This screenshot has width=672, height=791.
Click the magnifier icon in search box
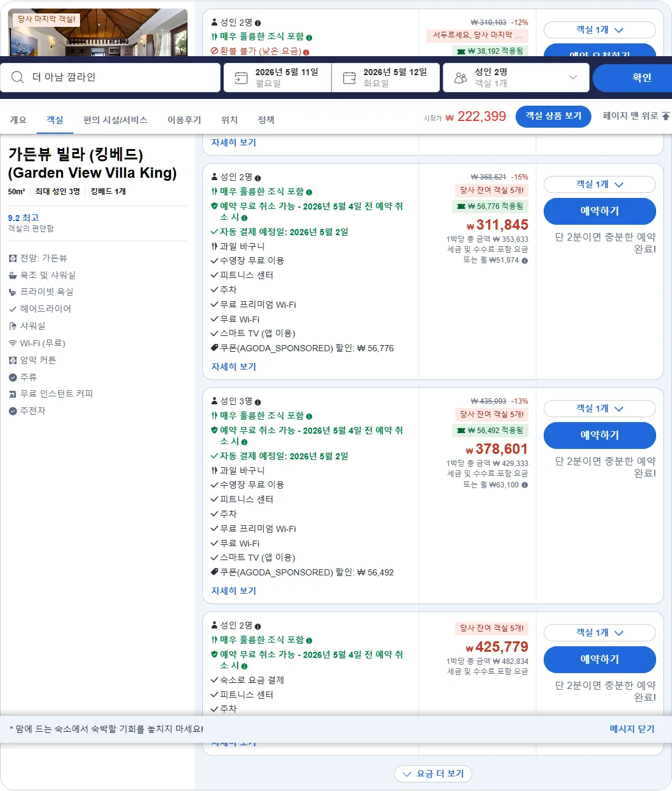[18, 77]
